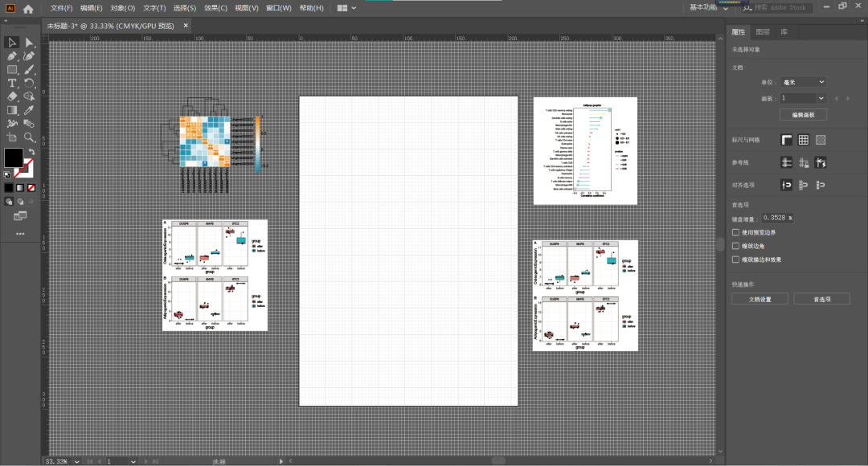868x466 pixels.
Task: Select the Gradient tool
Action: click(x=11, y=110)
